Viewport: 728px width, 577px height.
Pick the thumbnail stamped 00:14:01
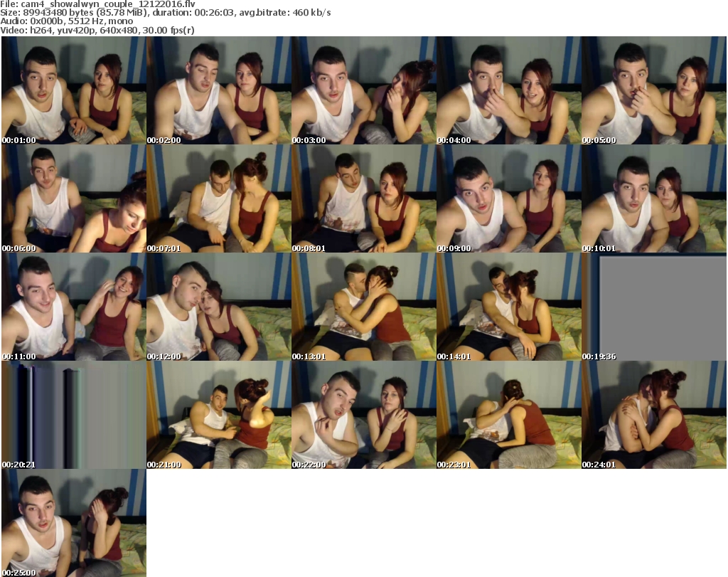click(x=509, y=307)
